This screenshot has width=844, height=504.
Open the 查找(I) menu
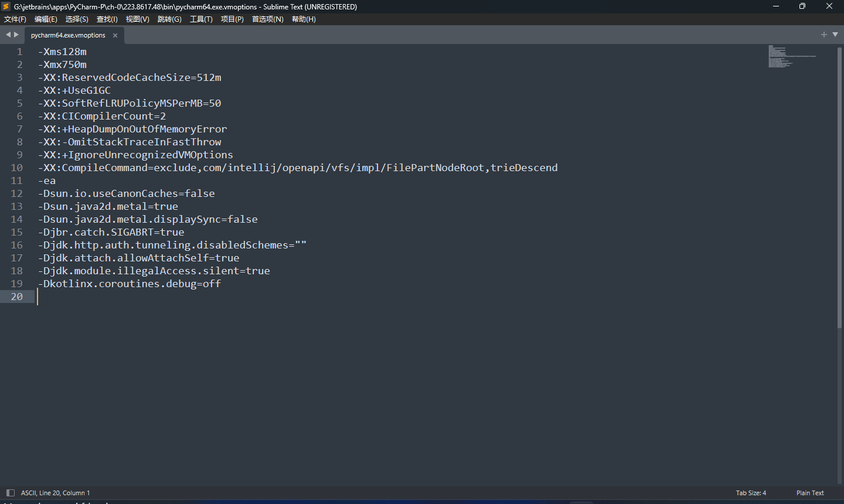(x=107, y=19)
